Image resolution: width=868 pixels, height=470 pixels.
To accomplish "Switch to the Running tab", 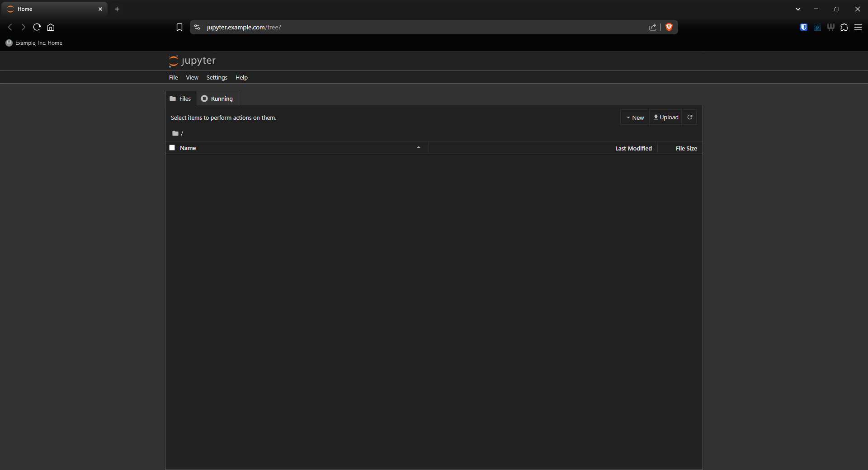I will click(217, 99).
